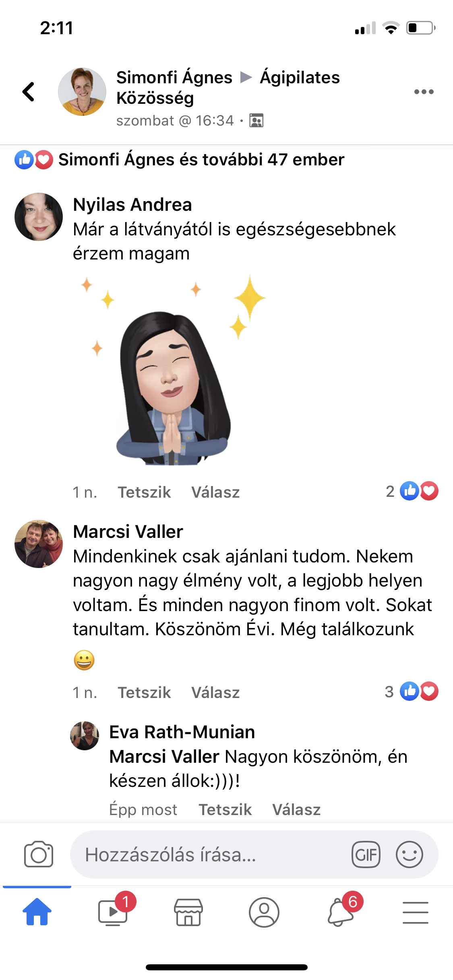Open Ágipilates Közösség group link
Screen dimensions: 453x980
coord(228,88)
